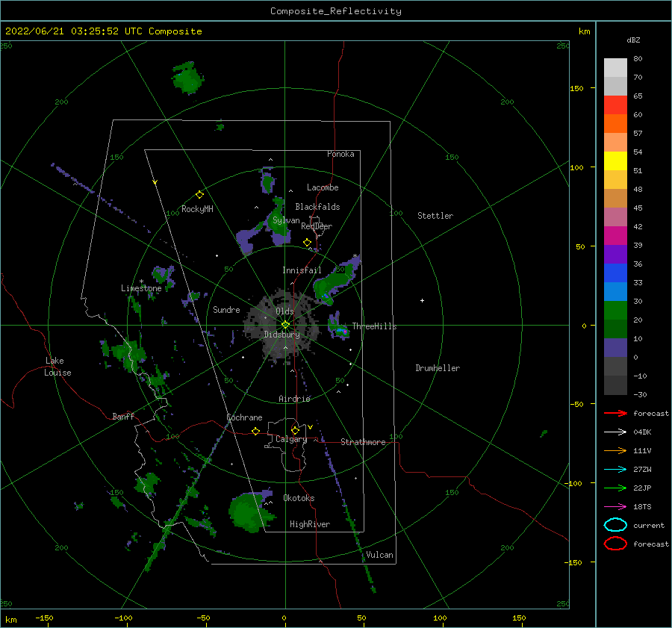Click the yellow diamond marker near RockyMH

[x=199, y=195]
